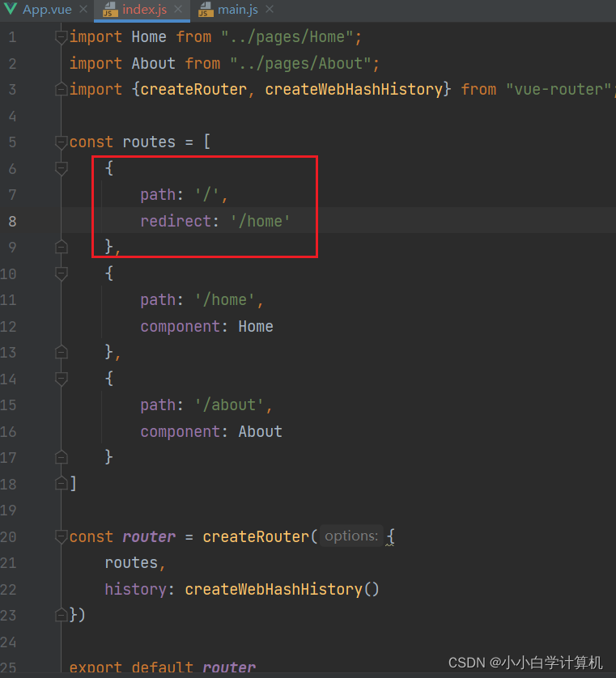Click 'routes' identifier on line 5
Image resolution: width=616 pixels, height=678 pixels.
point(149,142)
